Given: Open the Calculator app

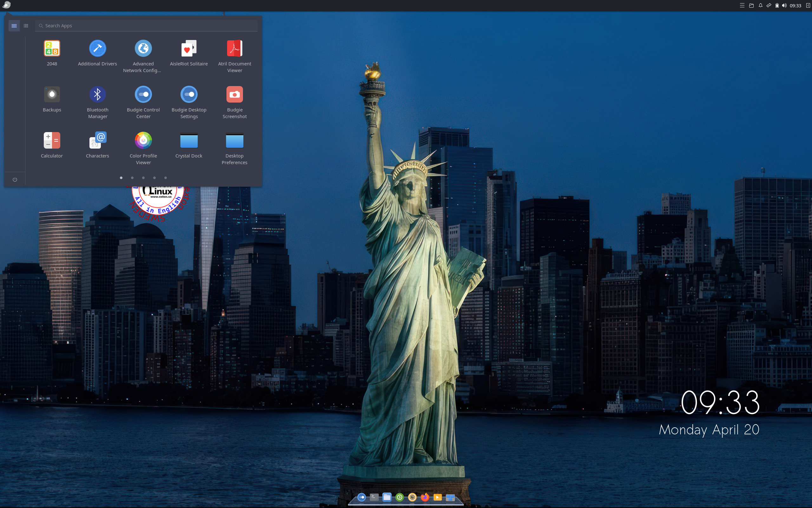Looking at the screenshot, I should click(52, 145).
